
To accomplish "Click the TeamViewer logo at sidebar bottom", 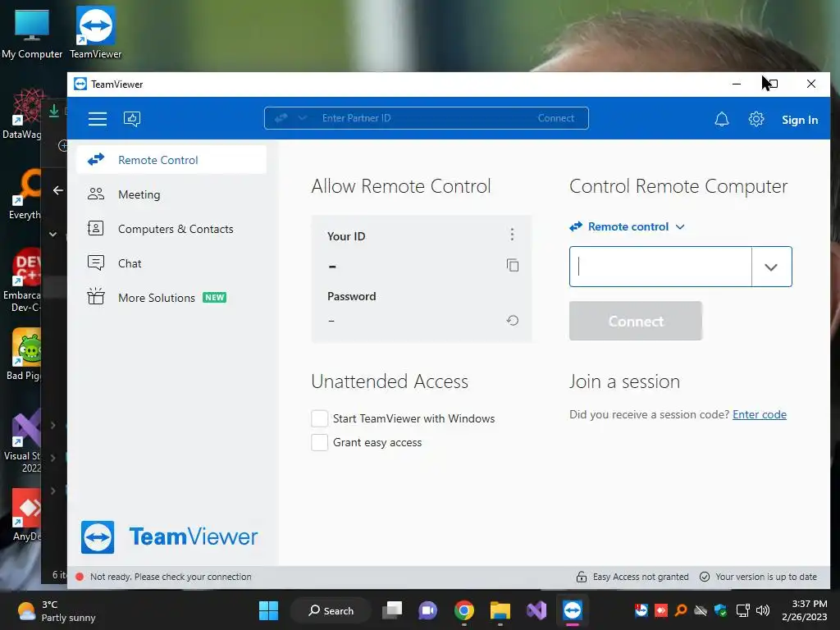I will tap(169, 536).
